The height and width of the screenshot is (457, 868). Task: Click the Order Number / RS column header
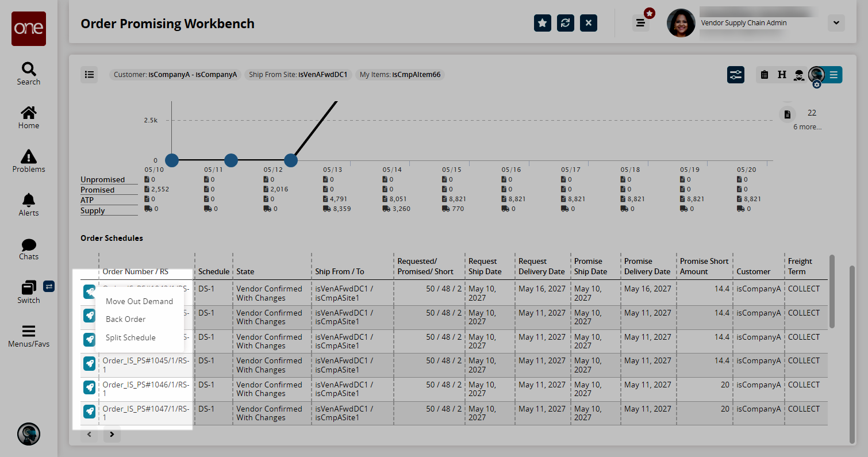pyautogui.click(x=136, y=272)
